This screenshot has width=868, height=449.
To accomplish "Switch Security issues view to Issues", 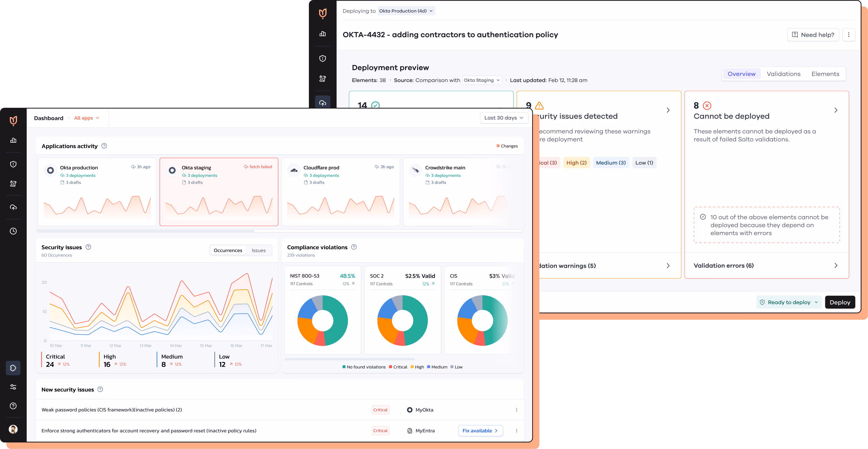I will click(x=258, y=250).
